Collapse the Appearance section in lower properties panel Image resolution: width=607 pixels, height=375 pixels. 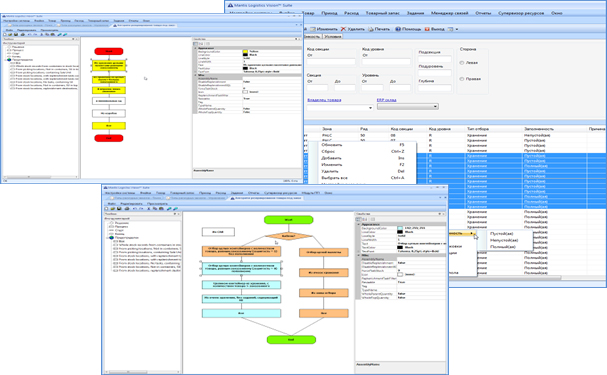point(358,224)
